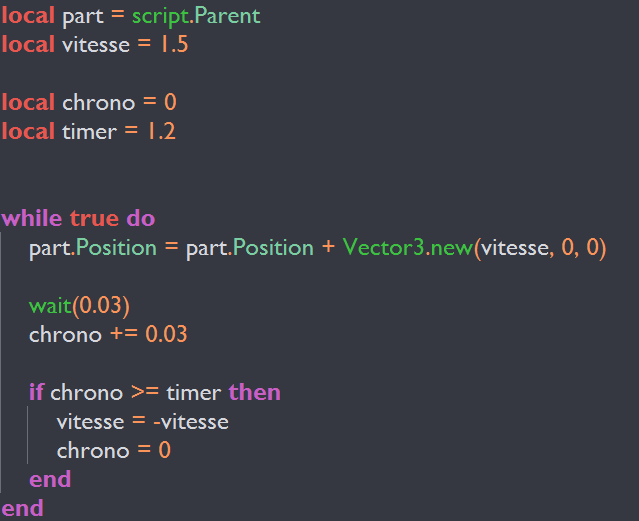This screenshot has width=639, height=521.
Task: Click the 'true' keyword in loop header
Action: (x=93, y=218)
